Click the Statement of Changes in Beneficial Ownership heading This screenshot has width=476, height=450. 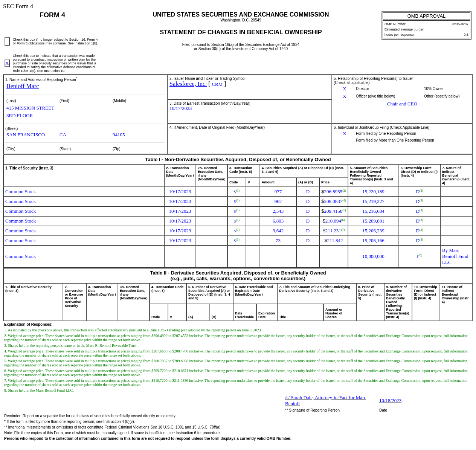[x=241, y=32]
